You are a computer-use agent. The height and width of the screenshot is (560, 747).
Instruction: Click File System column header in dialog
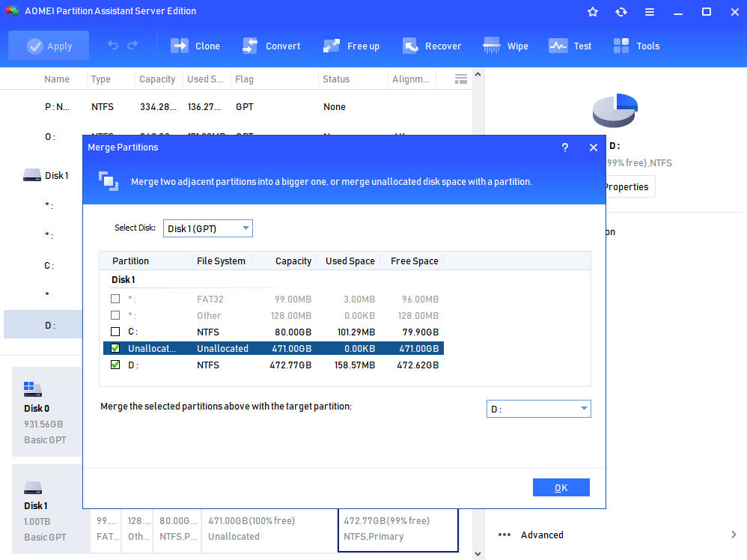[221, 261]
